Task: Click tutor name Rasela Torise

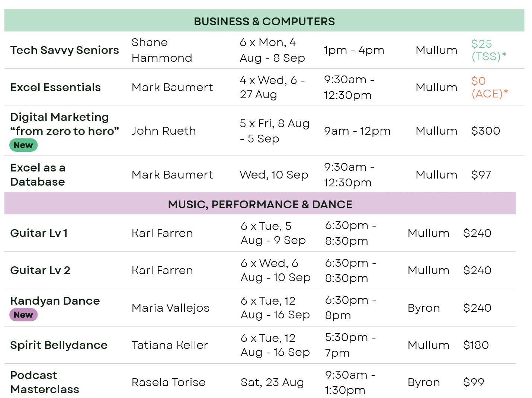Action: pos(168,382)
